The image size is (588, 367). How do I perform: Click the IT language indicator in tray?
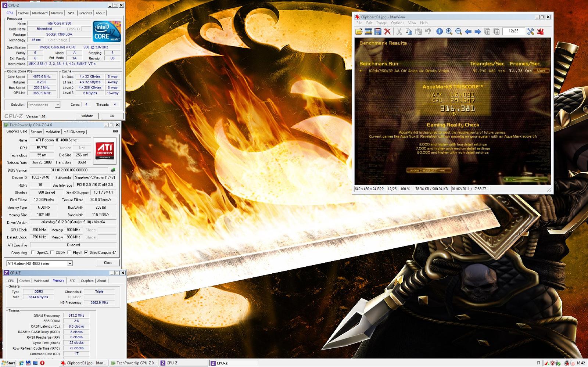pos(539,363)
